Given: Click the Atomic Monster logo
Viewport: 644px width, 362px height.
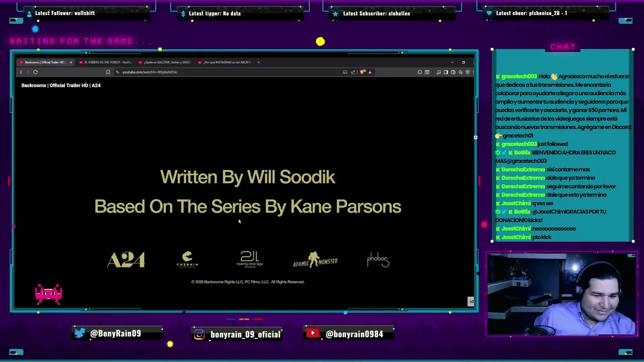Looking at the screenshot, I should pyautogui.click(x=315, y=259).
